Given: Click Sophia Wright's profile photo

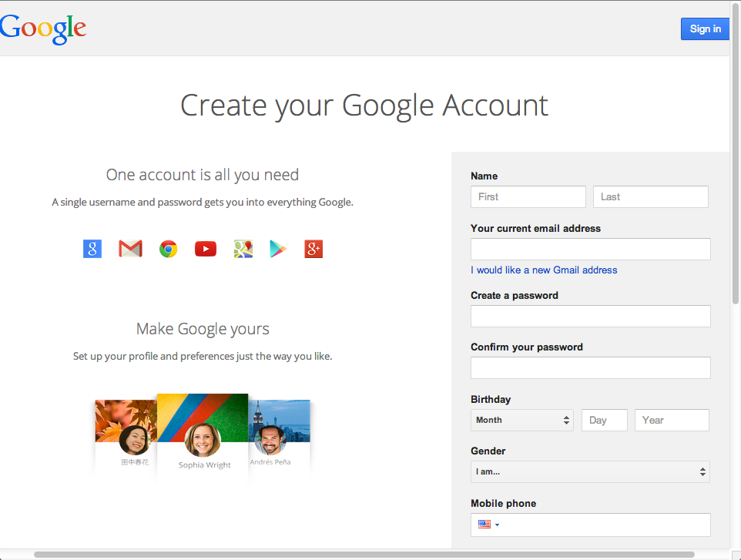Looking at the screenshot, I should point(203,440).
